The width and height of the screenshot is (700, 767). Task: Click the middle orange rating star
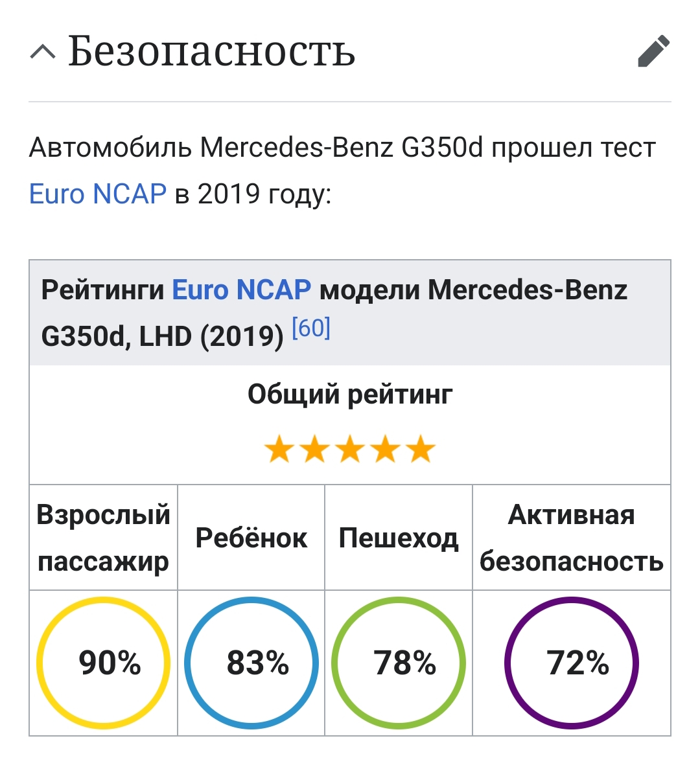350,450
